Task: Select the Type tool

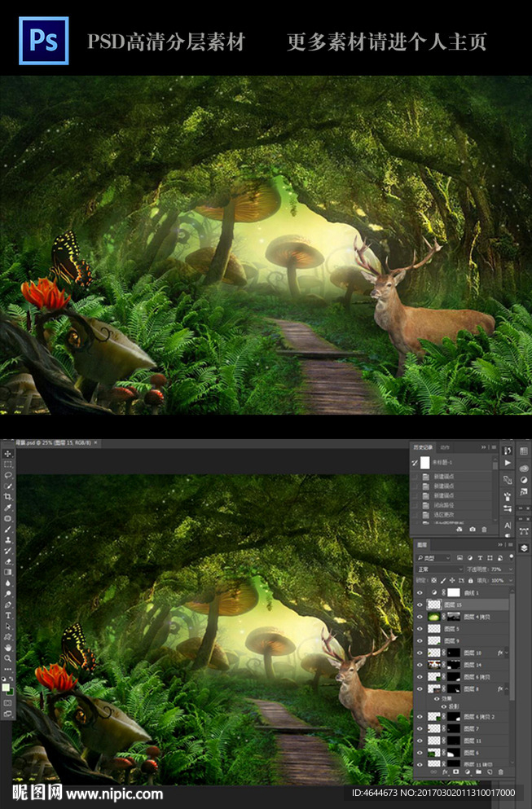Action: click(x=8, y=616)
